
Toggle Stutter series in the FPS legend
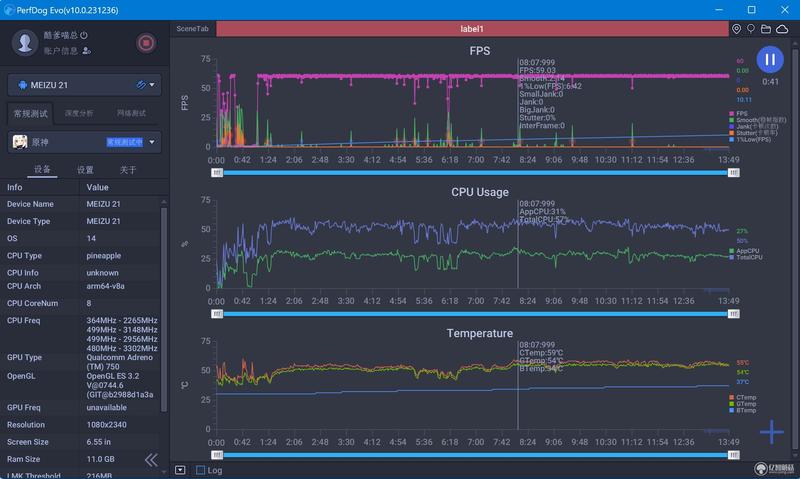(x=754, y=133)
